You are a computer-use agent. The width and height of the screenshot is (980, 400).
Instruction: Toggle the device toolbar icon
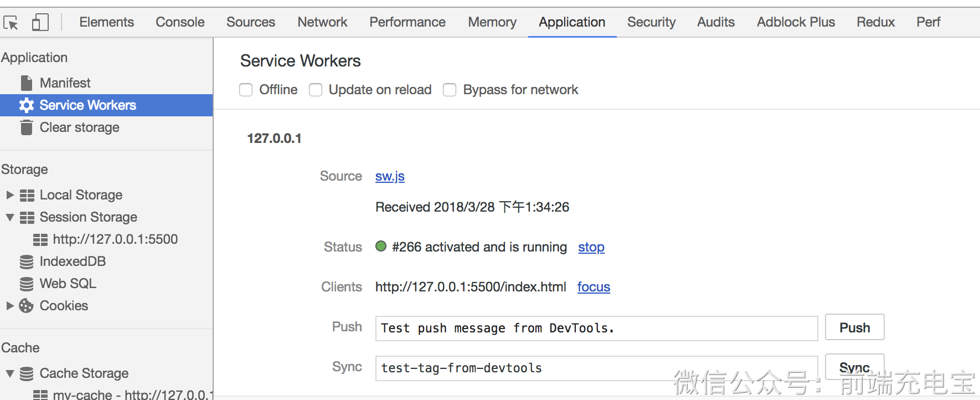point(40,22)
